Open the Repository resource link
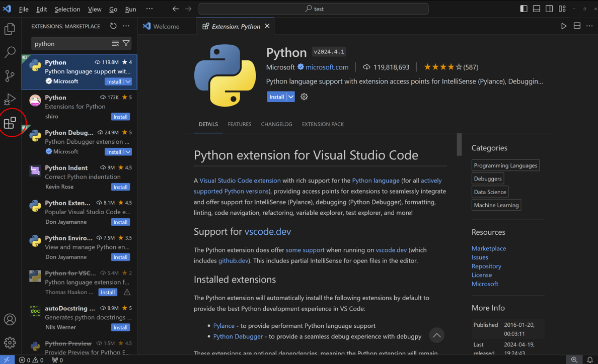The width and height of the screenshot is (598, 364). point(486,266)
